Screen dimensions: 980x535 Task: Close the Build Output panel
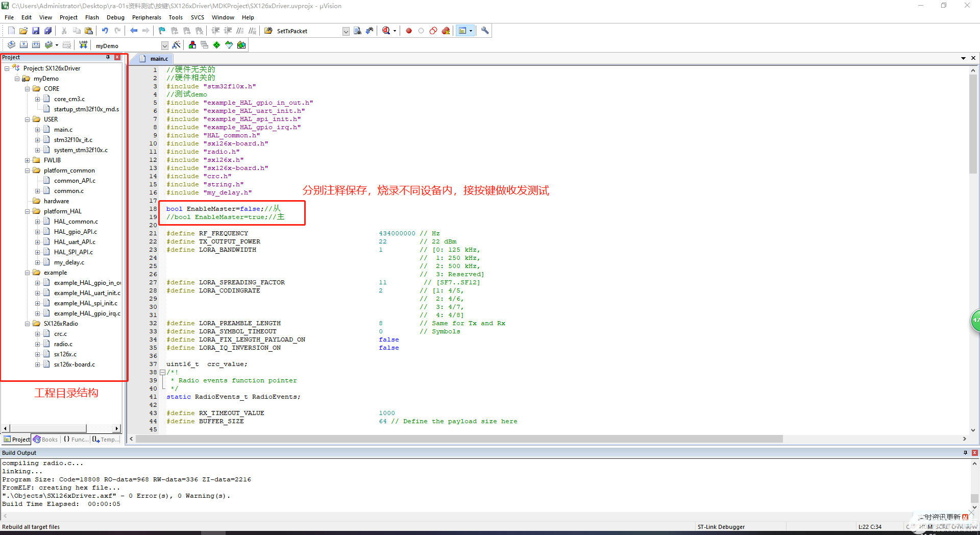point(974,453)
